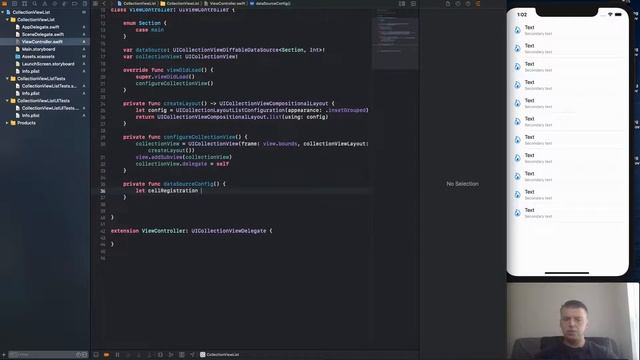This screenshot has width=640, height=360.
Task: Click the Step Into debug icon
Action: tap(138, 355)
